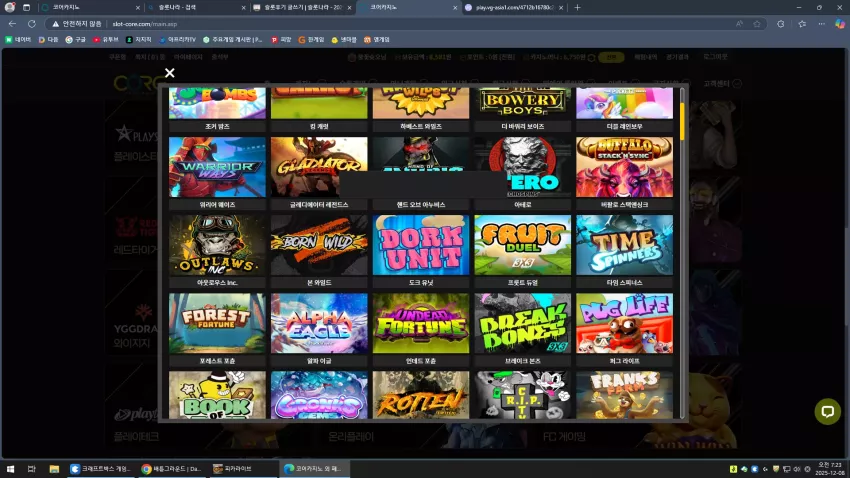Click the taskbar clock showing 7:23
The width and height of the screenshot is (850, 478).
point(829,469)
